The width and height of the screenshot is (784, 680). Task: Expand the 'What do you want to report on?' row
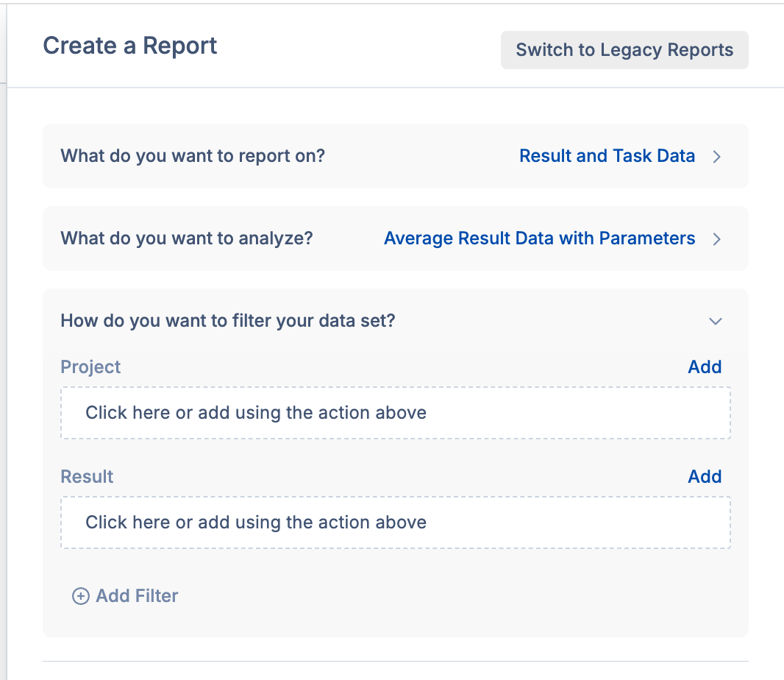click(x=193, y=156)
